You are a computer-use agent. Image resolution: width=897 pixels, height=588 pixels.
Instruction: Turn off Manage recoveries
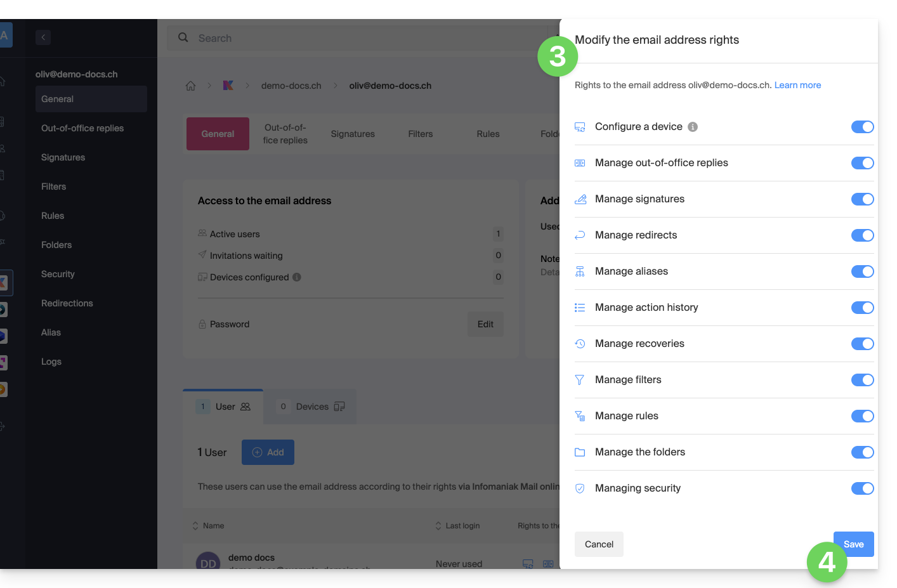click(x=862, y=344)
